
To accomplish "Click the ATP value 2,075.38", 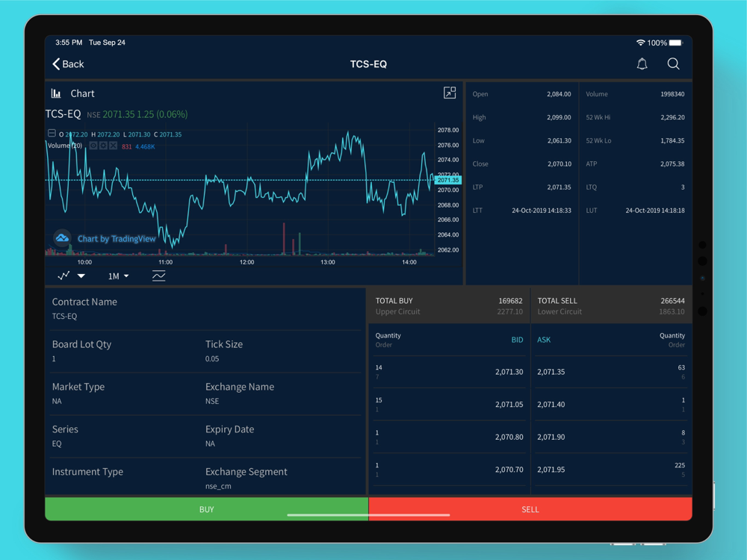I will pos(673,164).
